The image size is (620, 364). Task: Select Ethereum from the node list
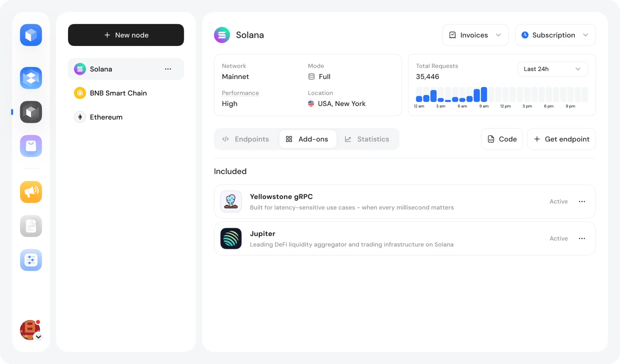click(106, 117)
